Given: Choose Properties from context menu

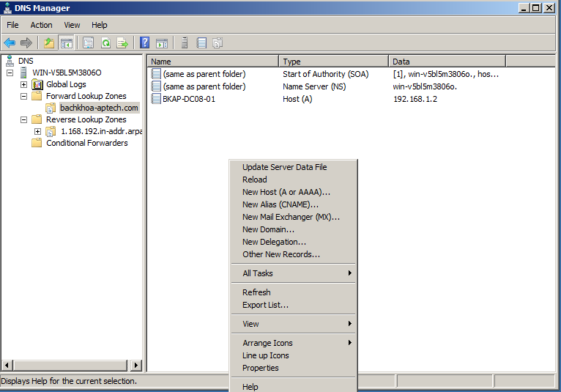Looking at the screenshot, I should click(x=294, y=368).
